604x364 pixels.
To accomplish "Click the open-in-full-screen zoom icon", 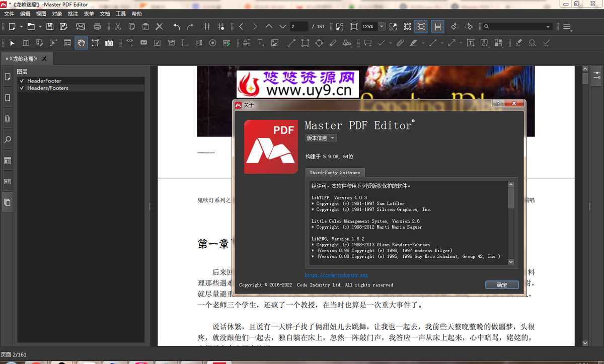I will tap(393, 27).
